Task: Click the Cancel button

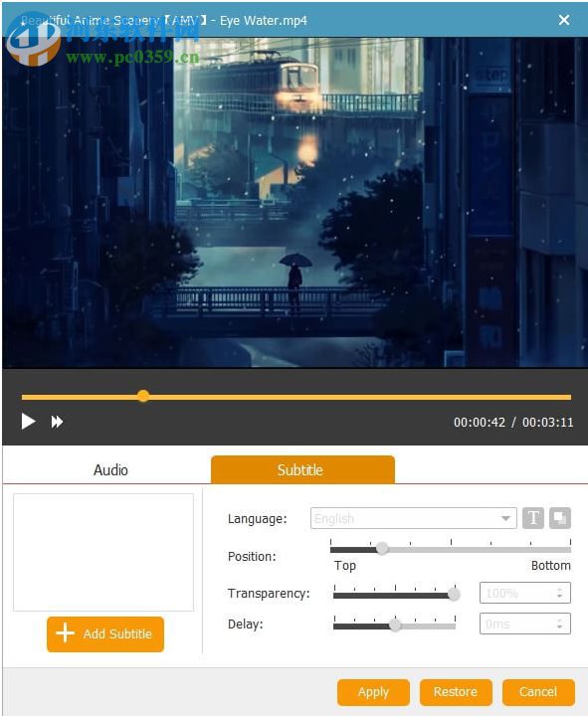Action: [538, 692]
